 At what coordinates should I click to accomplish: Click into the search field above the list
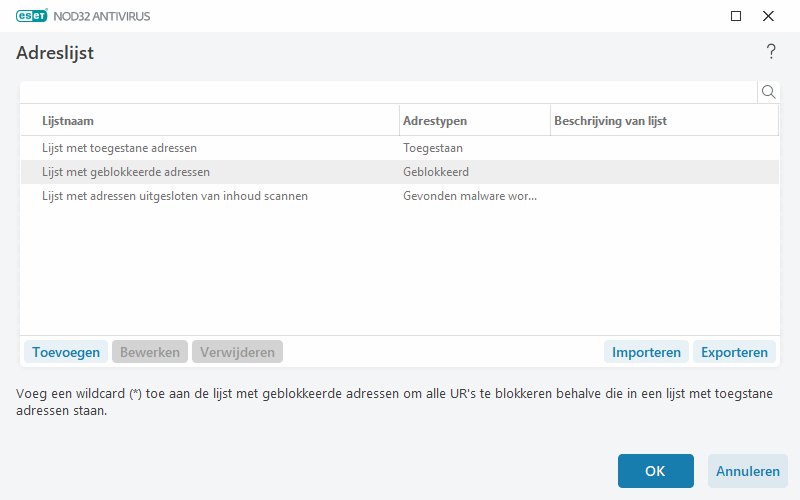tap(388, 92)
